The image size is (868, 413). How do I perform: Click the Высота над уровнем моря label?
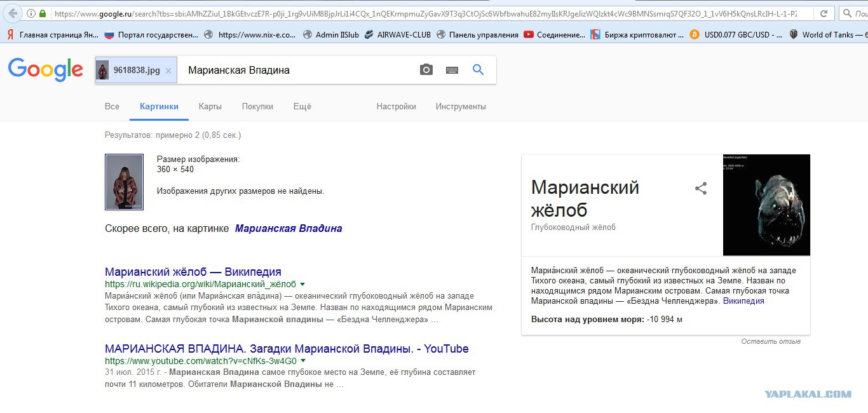click(x=587, y=319)
